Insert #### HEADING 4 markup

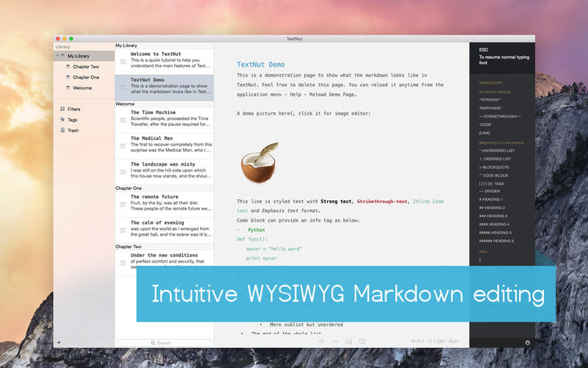click(x=494, y=224)
